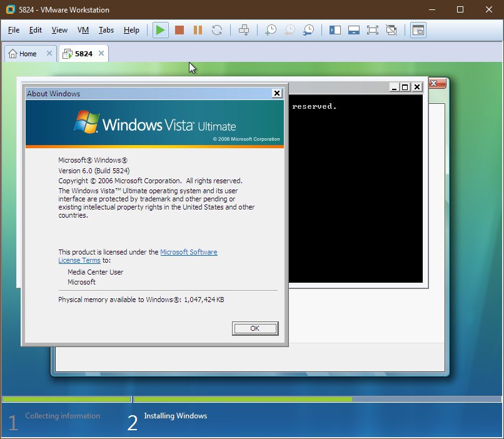This screenshot has width=504, height=439.
Task: Click the Version 6.0 (Build 5824) text
Action: click(x=94, y=171)
